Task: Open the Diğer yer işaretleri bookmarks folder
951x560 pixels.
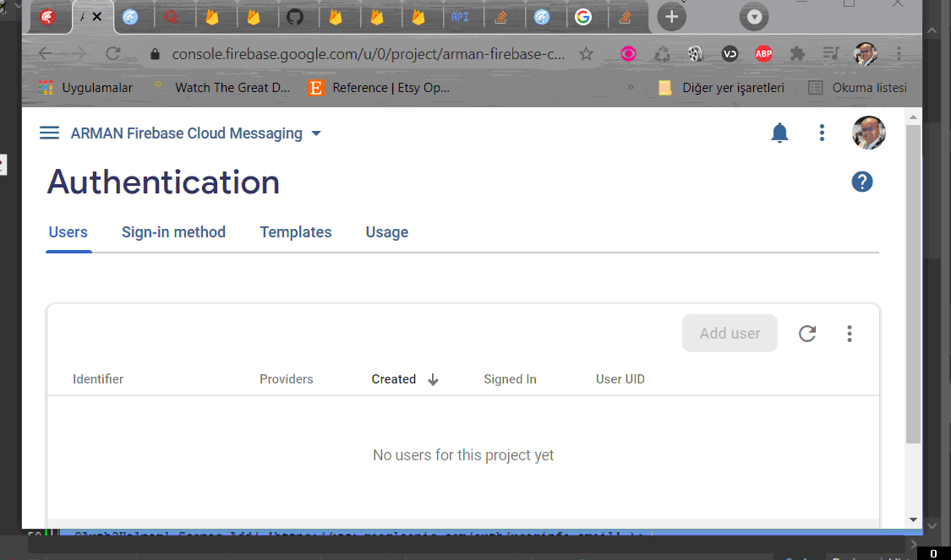Action: [x=722, y=87]
